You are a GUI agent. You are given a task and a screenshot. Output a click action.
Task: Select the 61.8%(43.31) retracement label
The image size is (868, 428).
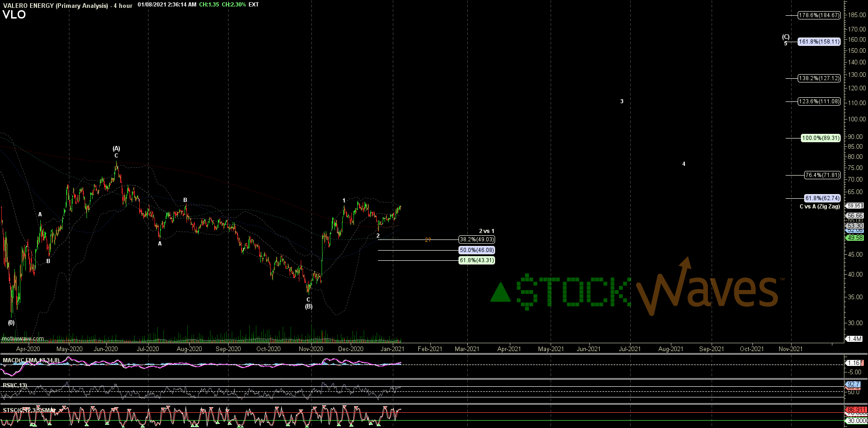[477, 261]
